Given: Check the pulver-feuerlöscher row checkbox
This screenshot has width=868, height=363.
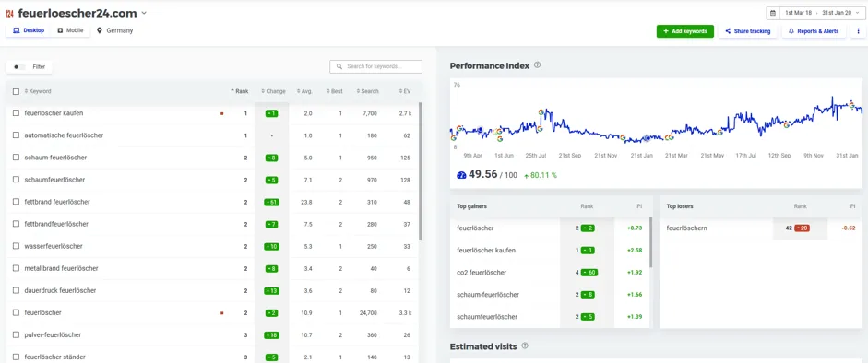Looking at the screenshot, I should (x=16, y=334).
